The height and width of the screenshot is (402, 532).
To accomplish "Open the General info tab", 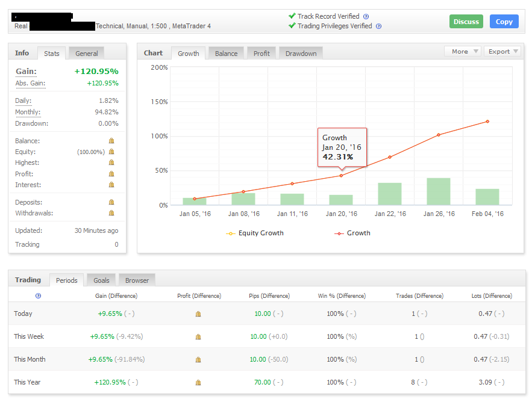I will (x=86, y=54).
